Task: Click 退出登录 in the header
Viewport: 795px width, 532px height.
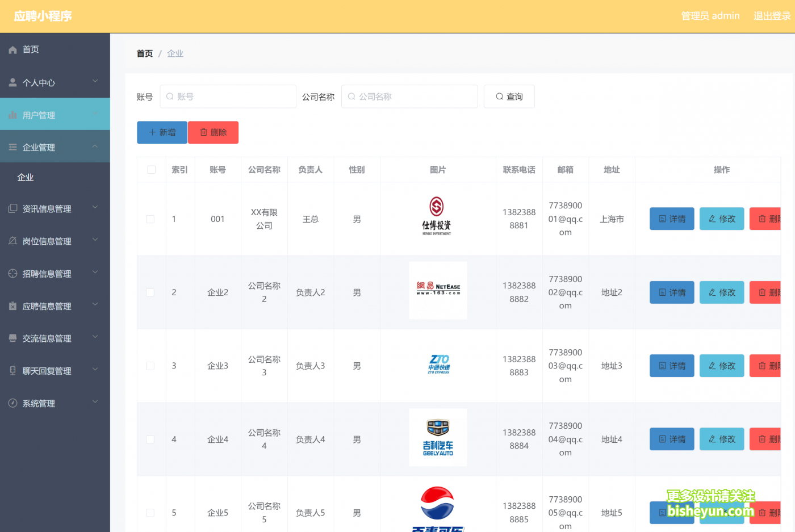Action: pos(772,16)
